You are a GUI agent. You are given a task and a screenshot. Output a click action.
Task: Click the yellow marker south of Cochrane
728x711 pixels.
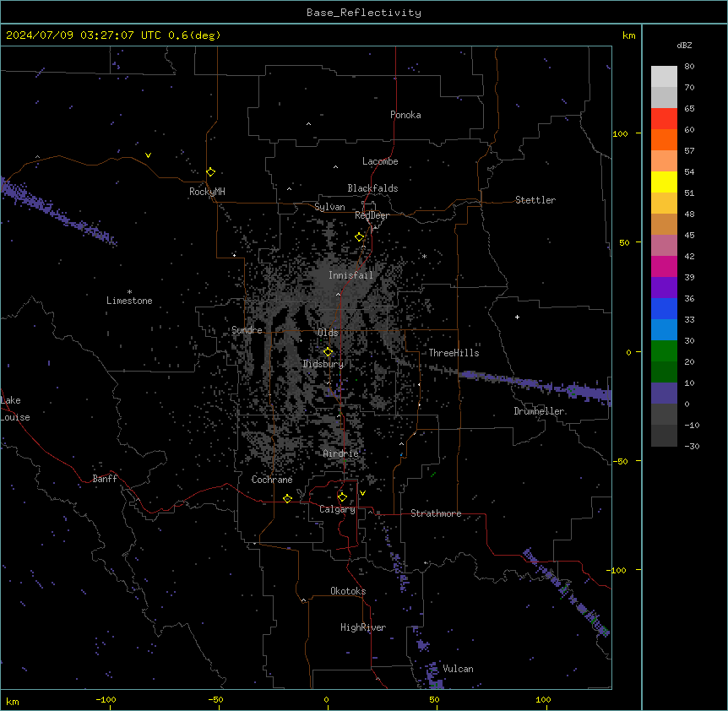(287, 498)
